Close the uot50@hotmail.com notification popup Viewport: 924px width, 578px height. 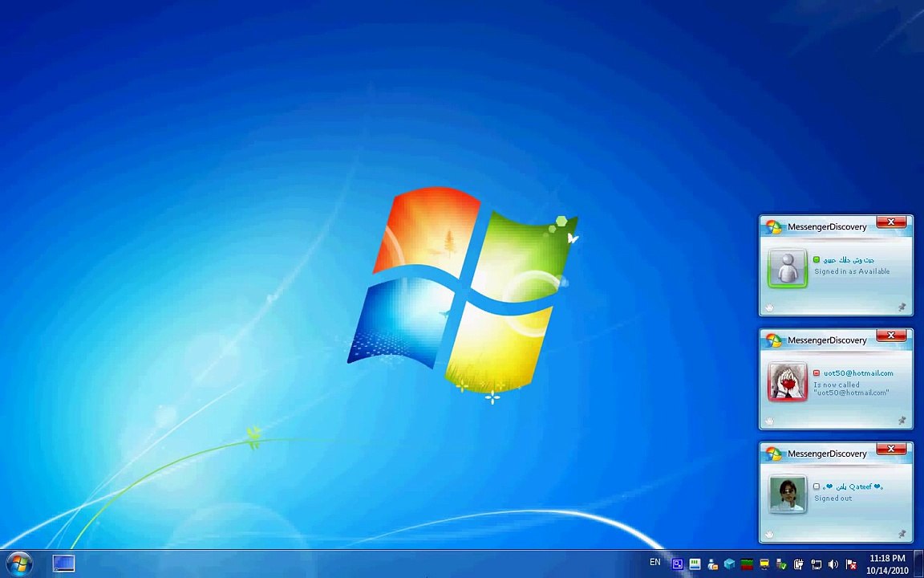891,335
